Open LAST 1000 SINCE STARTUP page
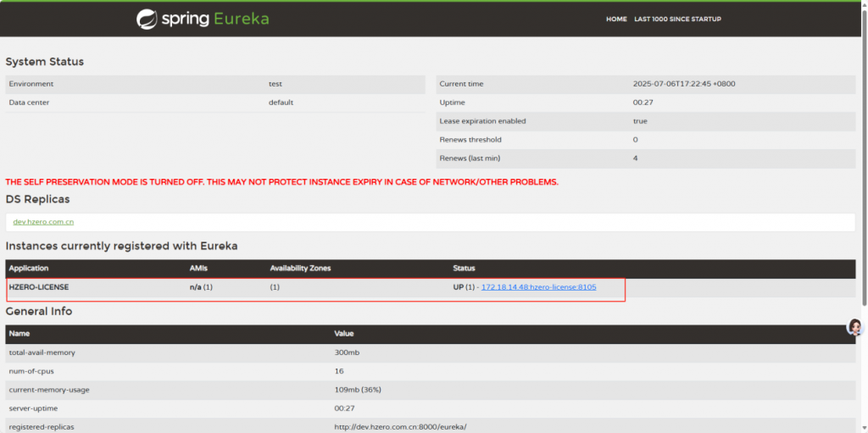 677,19
